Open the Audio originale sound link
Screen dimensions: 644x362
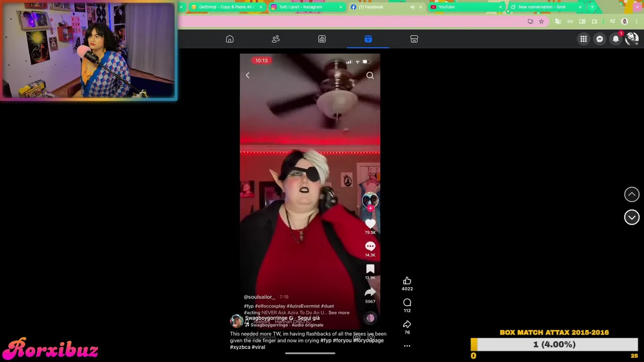coord(307,325)
